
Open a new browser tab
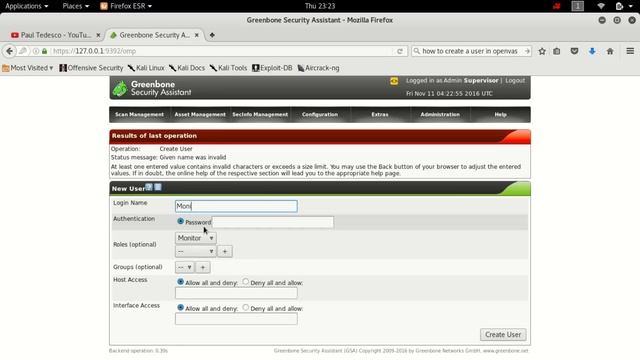pos(212,35)
